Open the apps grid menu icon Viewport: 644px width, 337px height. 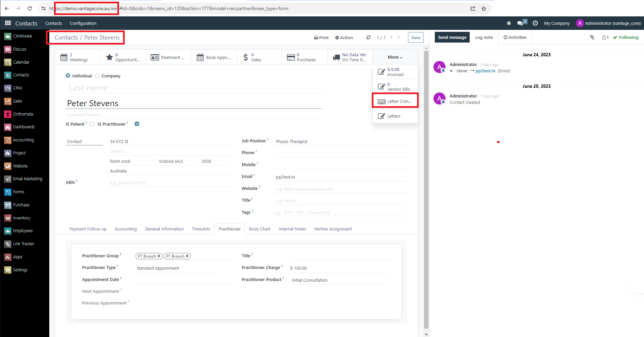pyautogui.click(x=8, y=23)
